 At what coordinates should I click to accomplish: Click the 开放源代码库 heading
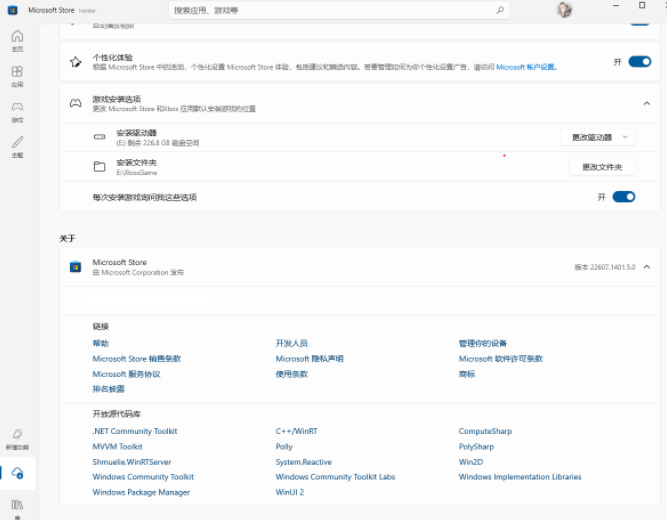(x=117, y=414)
